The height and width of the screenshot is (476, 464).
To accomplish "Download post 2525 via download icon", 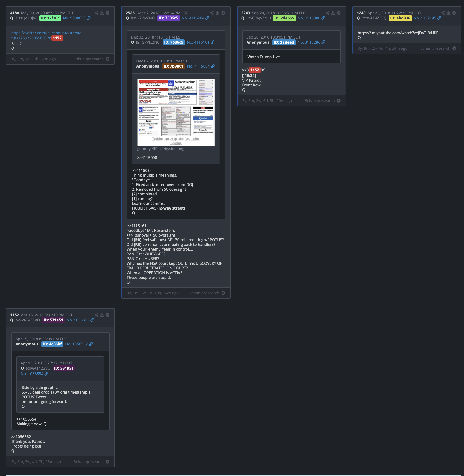I will (x=217, y=13).
